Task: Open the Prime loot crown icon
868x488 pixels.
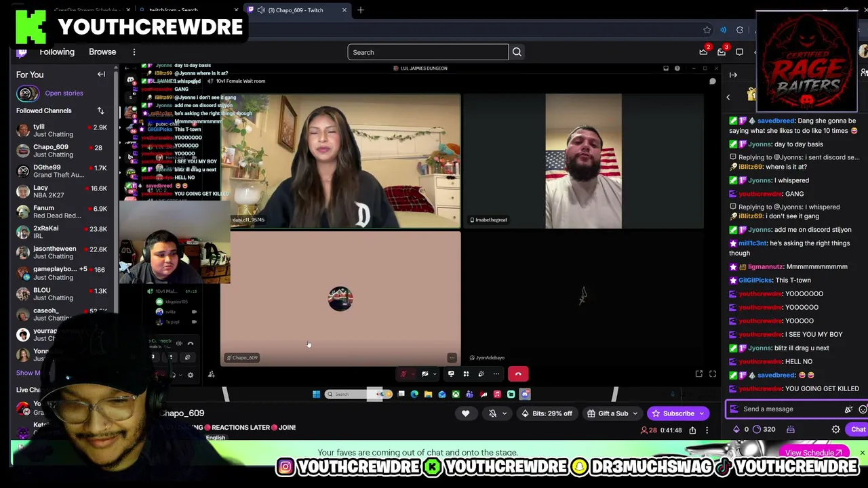Action: 703,52
